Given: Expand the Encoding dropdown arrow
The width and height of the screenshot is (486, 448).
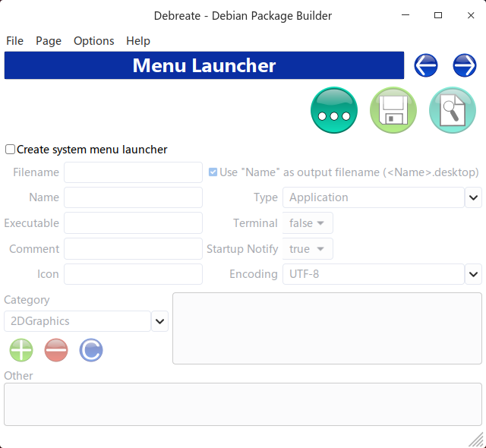Looking at the screenshot, I should pyautogui.click(x=473, y=274).
